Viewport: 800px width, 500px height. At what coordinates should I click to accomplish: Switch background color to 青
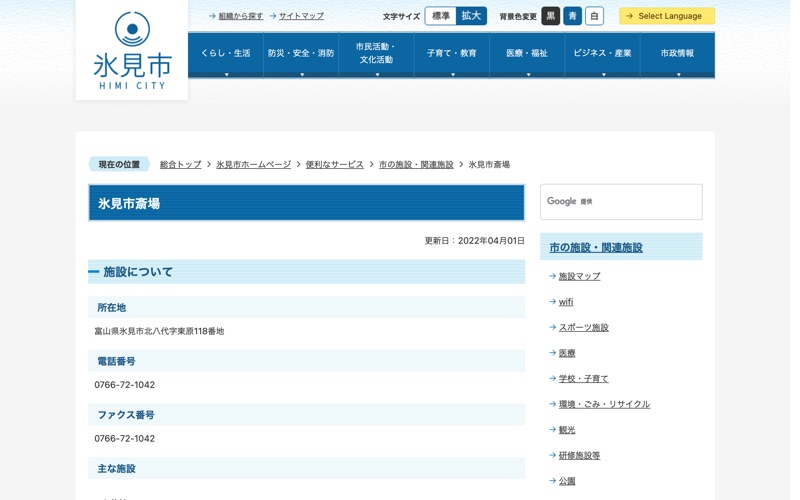point(572,16)
